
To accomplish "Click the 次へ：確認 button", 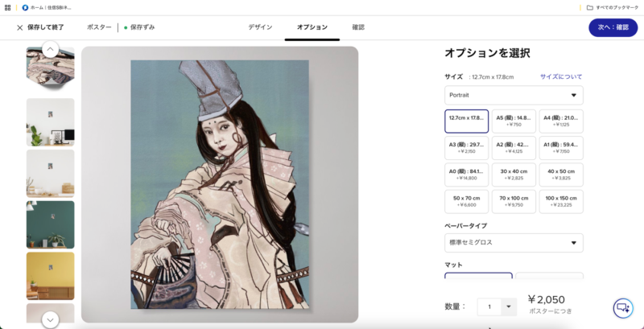I will tap(613, 27).
